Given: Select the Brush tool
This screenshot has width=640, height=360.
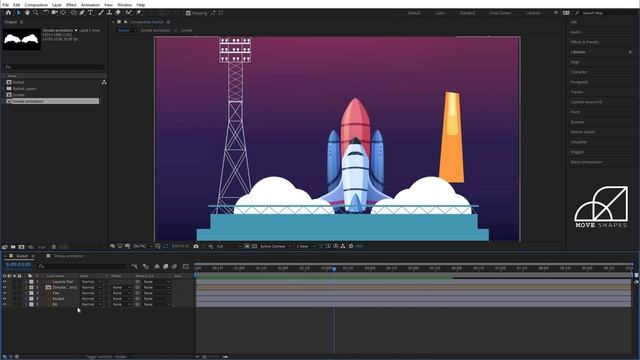Looking at the screenshot, I should tap(101, 13).
